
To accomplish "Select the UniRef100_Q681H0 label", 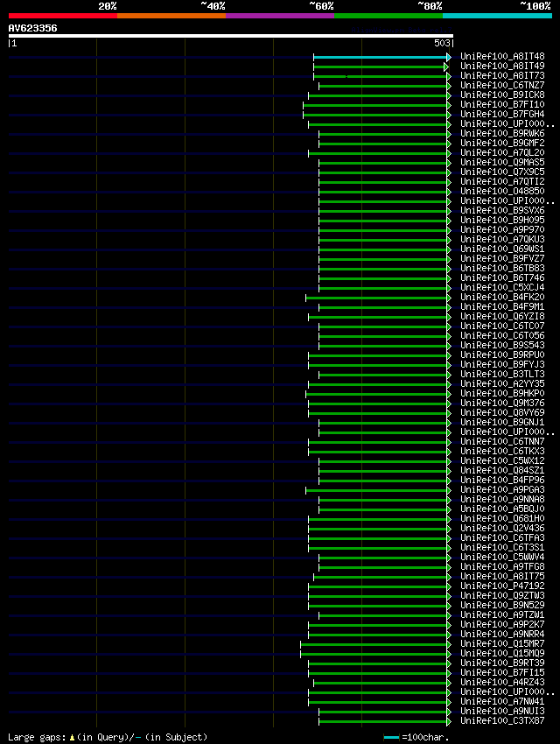I will (x=502, y=519).
